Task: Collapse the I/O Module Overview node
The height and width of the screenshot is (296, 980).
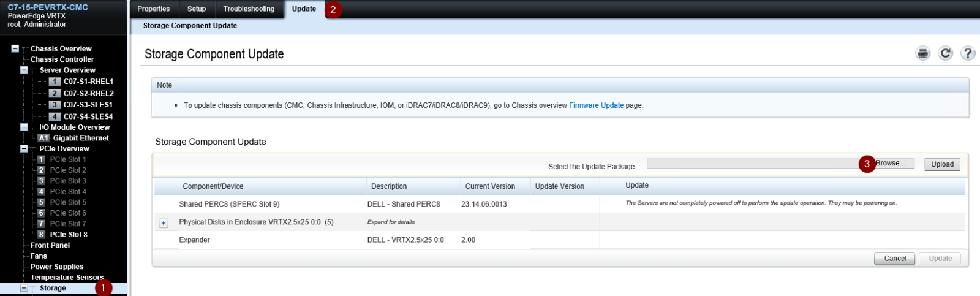Action: point(24,127)
